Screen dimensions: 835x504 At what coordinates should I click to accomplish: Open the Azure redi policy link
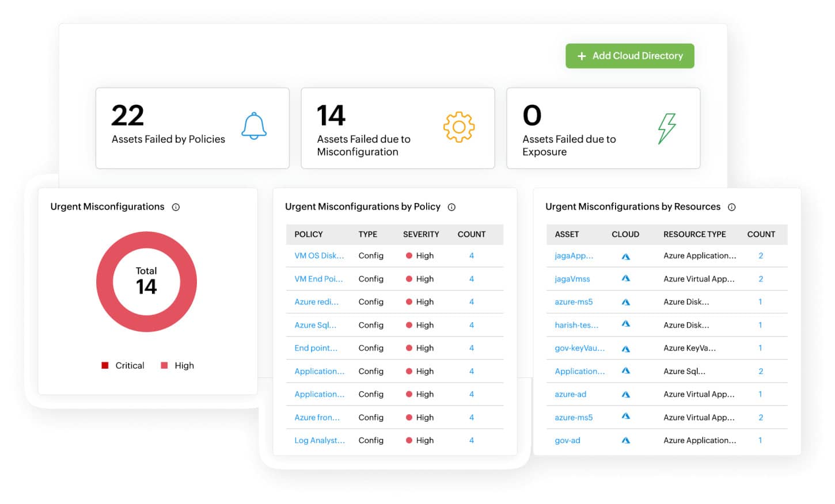[316, 301]
